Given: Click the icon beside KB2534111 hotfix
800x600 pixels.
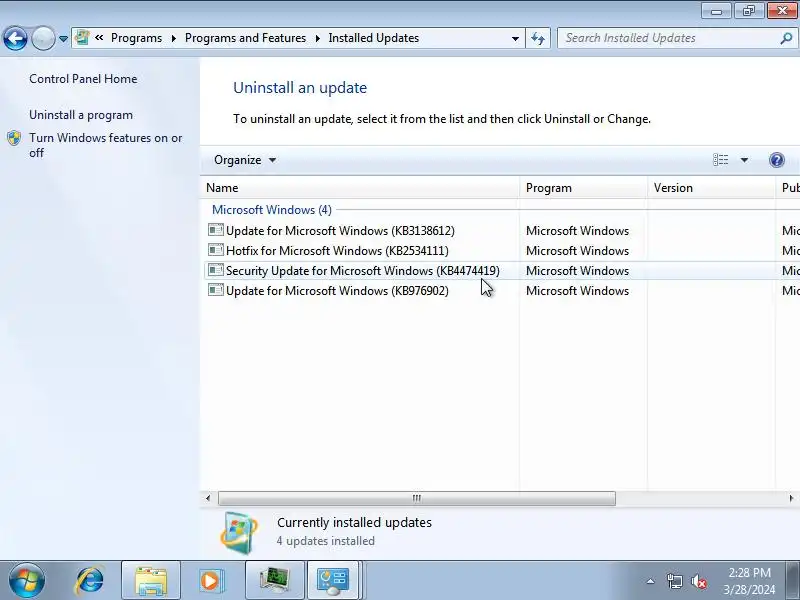Looking at the screenshot, I should pyautogui.click(x=216, y=250).
